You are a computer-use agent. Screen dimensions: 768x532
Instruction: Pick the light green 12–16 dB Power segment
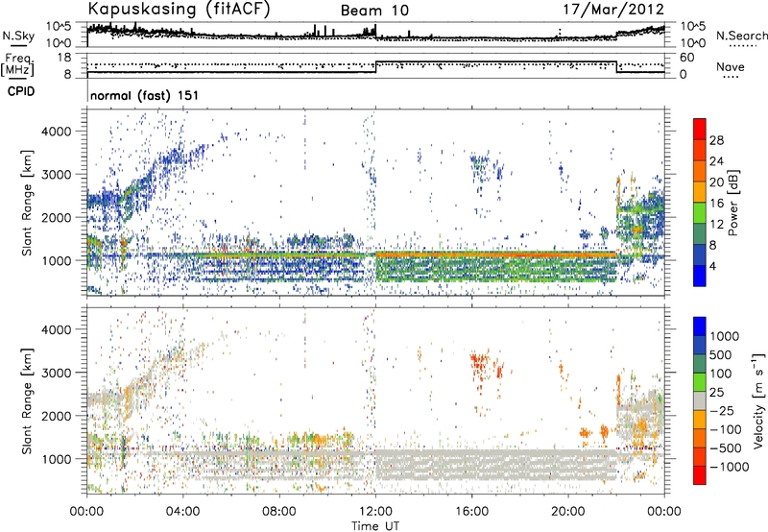(x=700, y=213)
